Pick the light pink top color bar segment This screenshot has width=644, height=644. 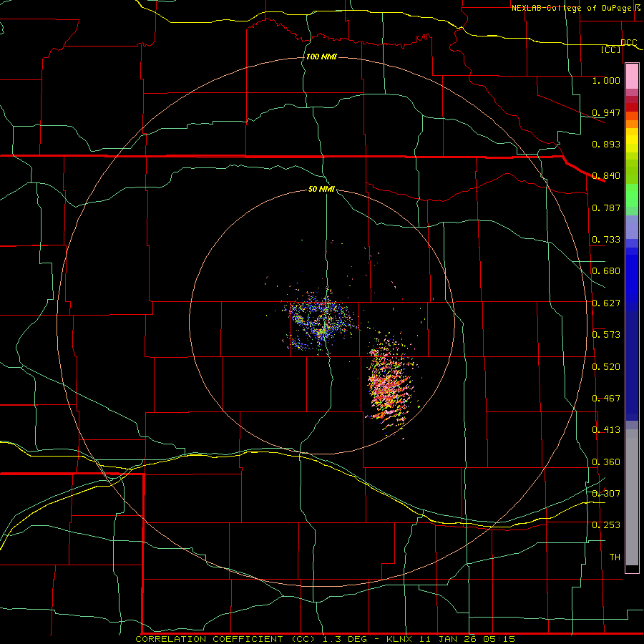click(x=632, y=76)
